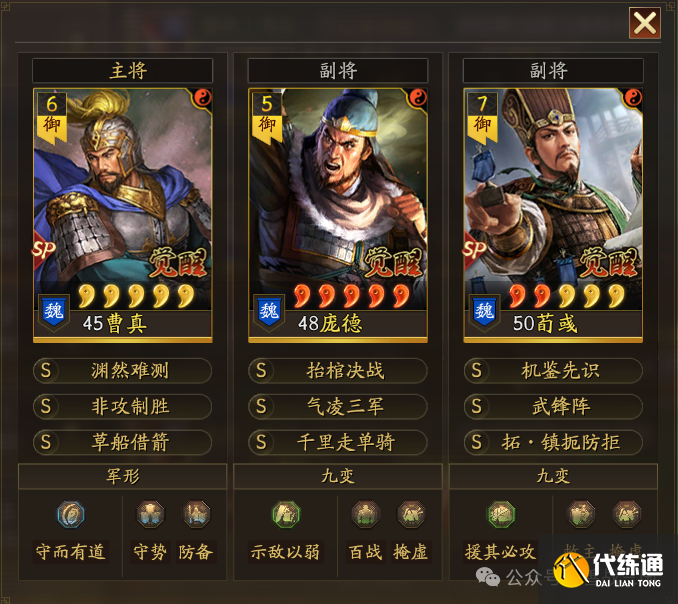Click the 守而有道 formation icon
The image size is (678, 604).
71,514
